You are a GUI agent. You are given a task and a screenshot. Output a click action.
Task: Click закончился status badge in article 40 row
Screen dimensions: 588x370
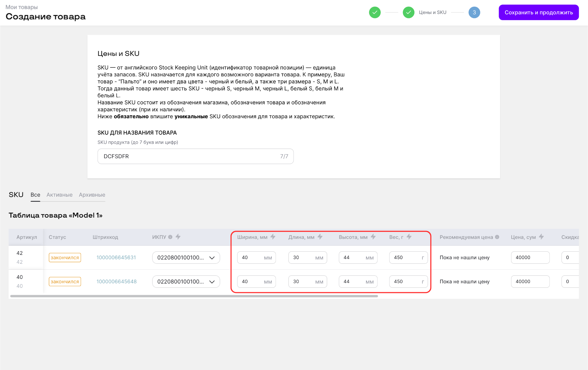[x=65, y=282]
